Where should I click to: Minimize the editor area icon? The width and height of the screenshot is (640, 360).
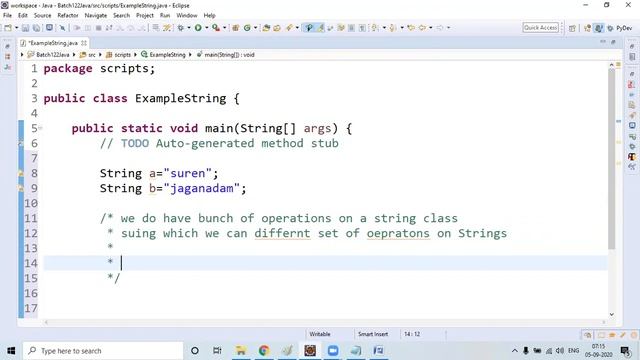pyautogui.click(x=603, y=42)
